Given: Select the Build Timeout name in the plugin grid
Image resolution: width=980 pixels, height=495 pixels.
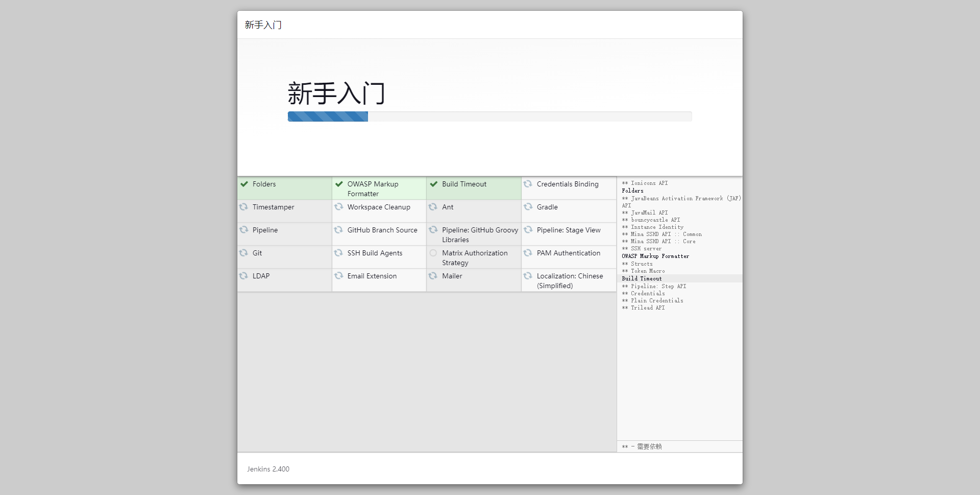Looking at the screenshot, I should tap(464, 184).
